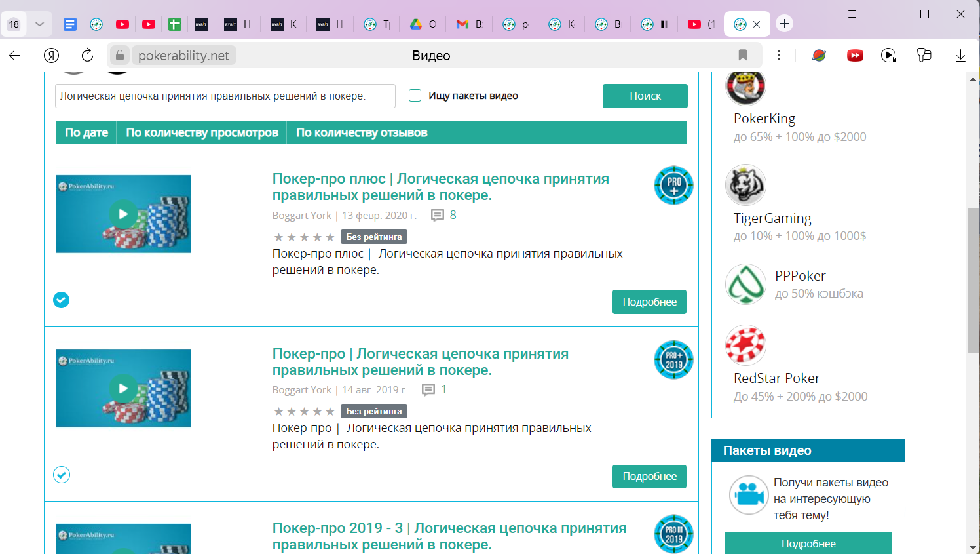Open the mask extension icon
This screenshot has height=554, width=980.
924,55
